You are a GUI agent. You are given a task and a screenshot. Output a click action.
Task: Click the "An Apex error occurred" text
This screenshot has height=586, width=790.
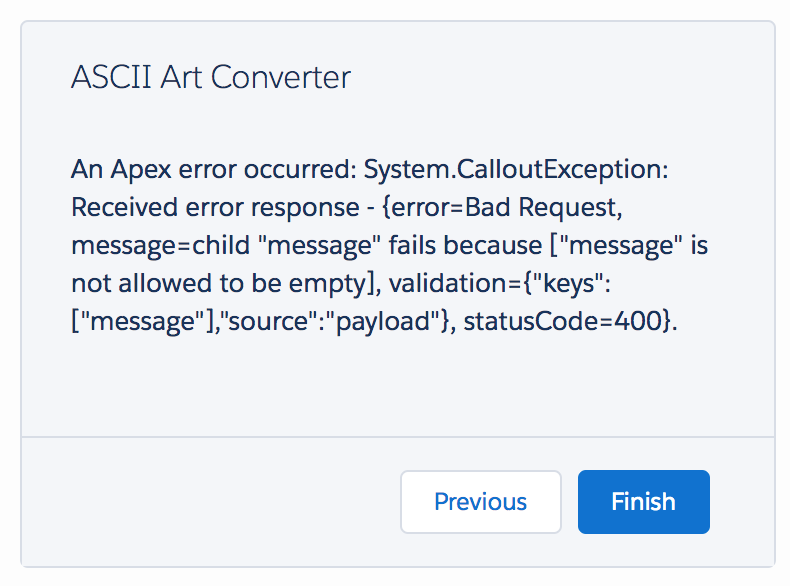[x=212, y=170]
